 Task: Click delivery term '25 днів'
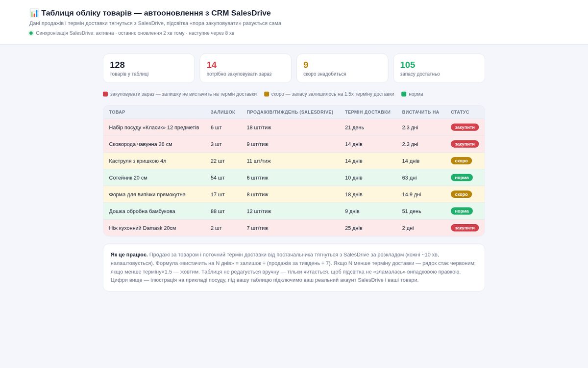click(354, 228)
